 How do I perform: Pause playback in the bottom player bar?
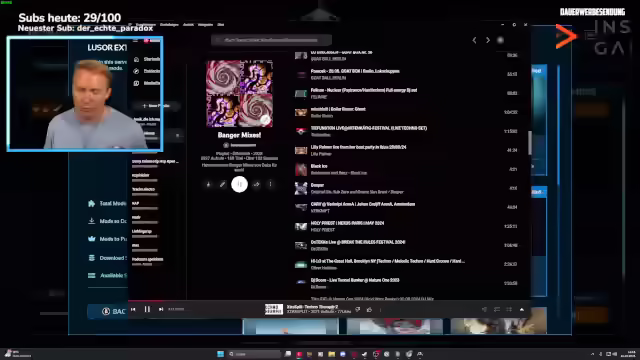147,309
